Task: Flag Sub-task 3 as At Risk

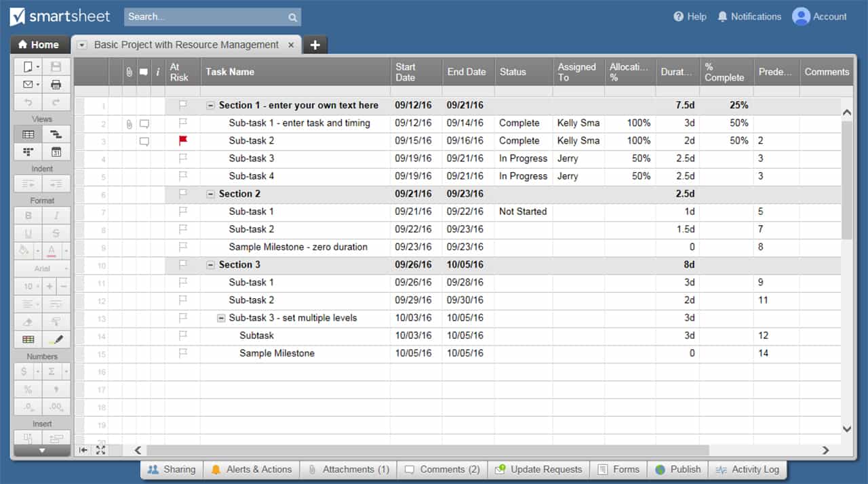Action: pos(182,159)
